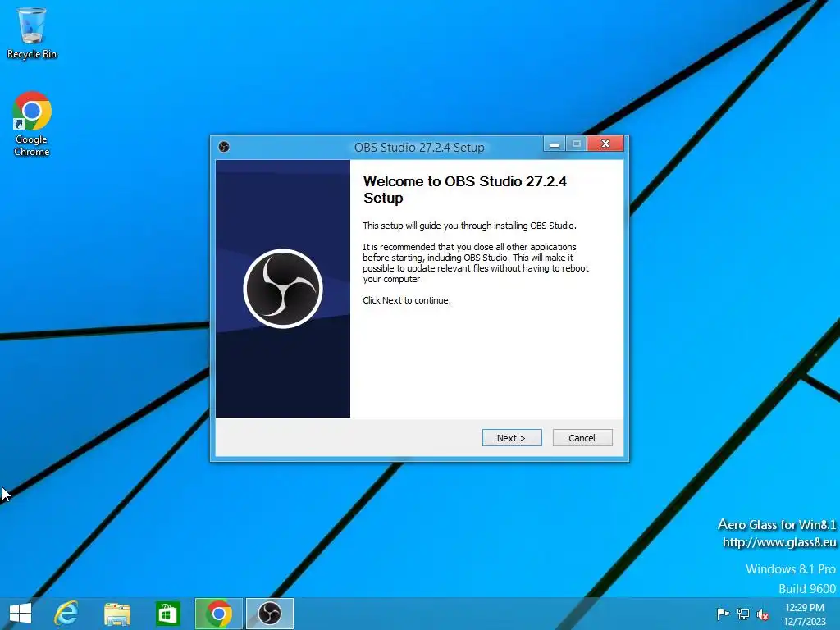Viewport: 840px width, 630px height.
Task: Minimize the OBS Studio Setup window
Action: pos(555,144)
